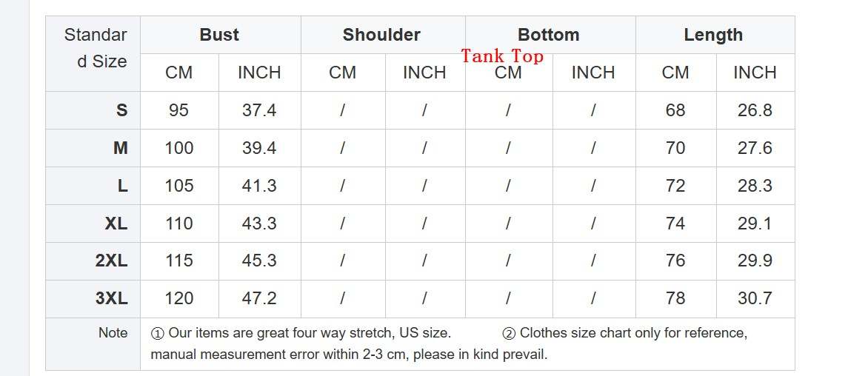Click the red Tank Top label
This screenshot has height=376, width=868.
click(502, 56)
